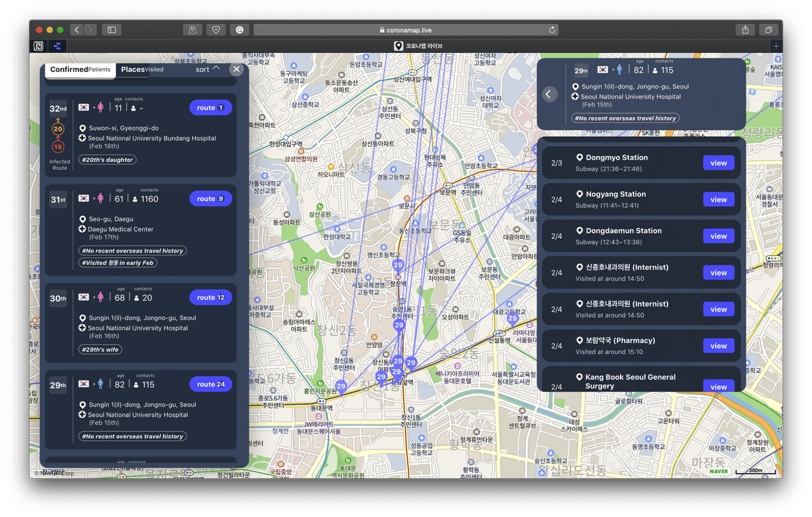812x517 pixels.
Task: Go forward in Safari toolbar
Action: [90, 30]
